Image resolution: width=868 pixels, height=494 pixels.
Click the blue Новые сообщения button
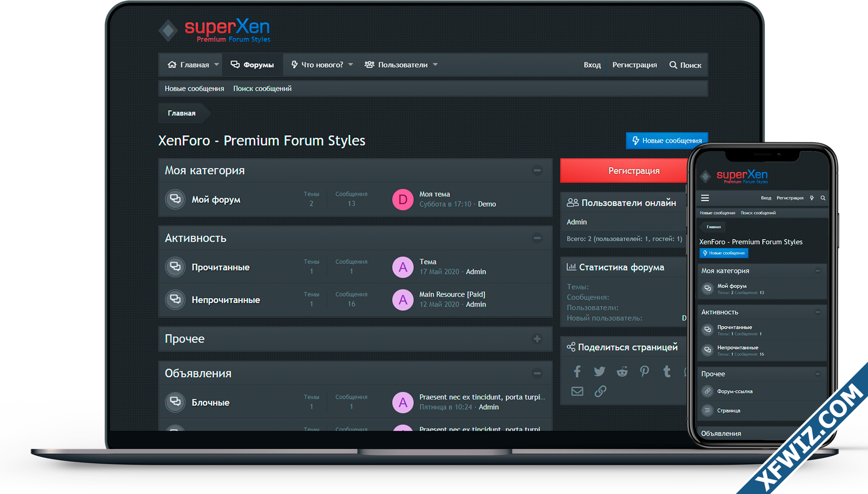(667, 141)
